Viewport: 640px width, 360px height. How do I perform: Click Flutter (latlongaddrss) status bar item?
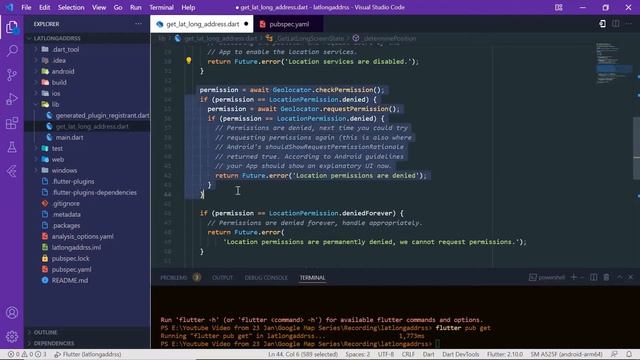(x=88, y=354)
